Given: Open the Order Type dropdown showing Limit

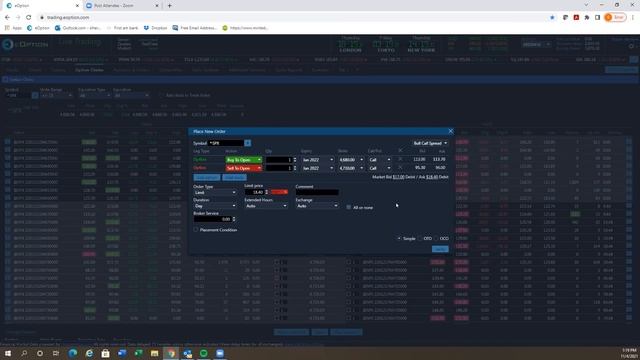Looking at the screenshot, I should tap(215, 192).
